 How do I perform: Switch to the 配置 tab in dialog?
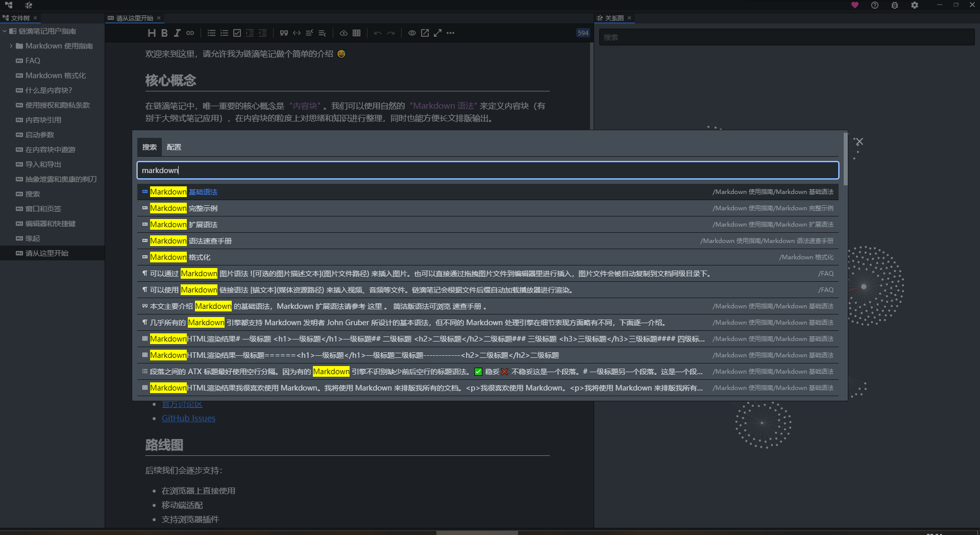[174, 147]
